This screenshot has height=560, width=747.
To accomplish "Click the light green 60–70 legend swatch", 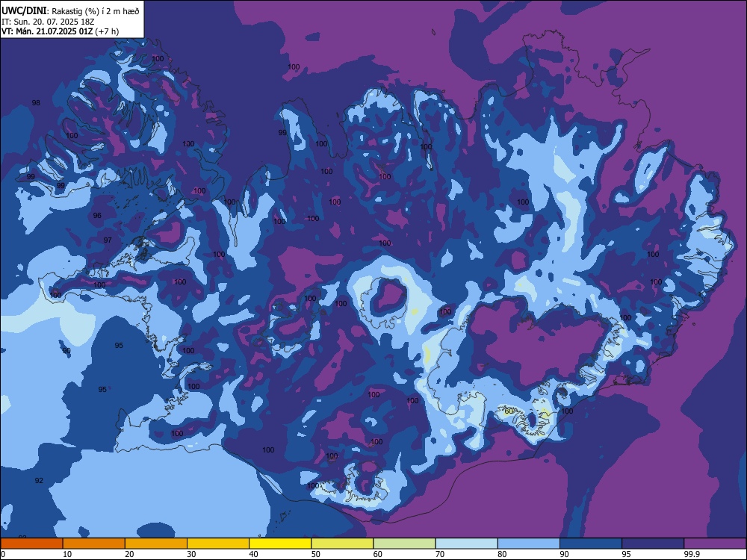I will click(x=404, y=544).
